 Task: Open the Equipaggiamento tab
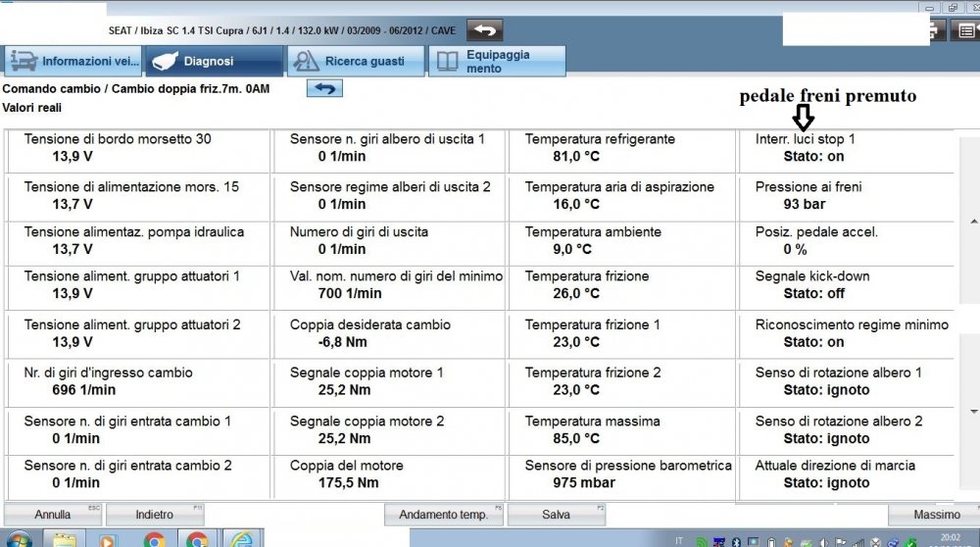coord(497,62)
